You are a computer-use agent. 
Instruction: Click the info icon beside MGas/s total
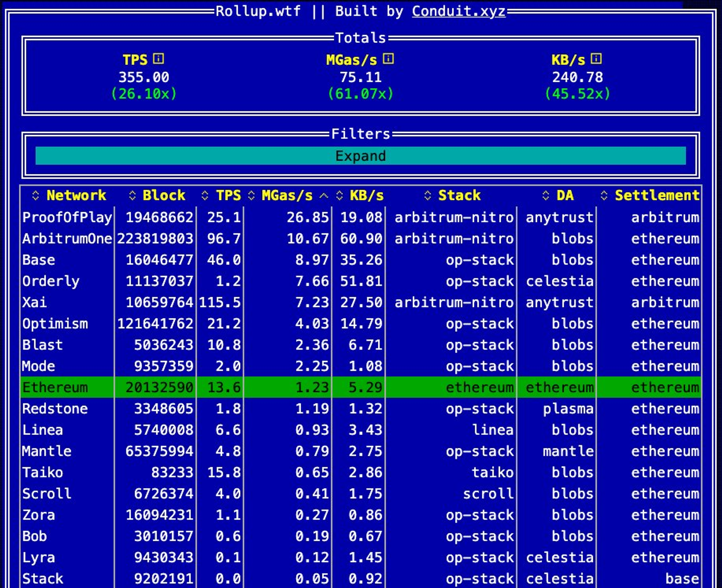pos(388,59)
